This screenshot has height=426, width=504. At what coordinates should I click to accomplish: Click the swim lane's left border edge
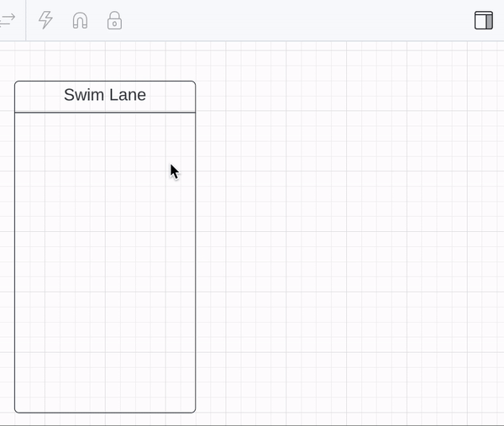(15, 260)
